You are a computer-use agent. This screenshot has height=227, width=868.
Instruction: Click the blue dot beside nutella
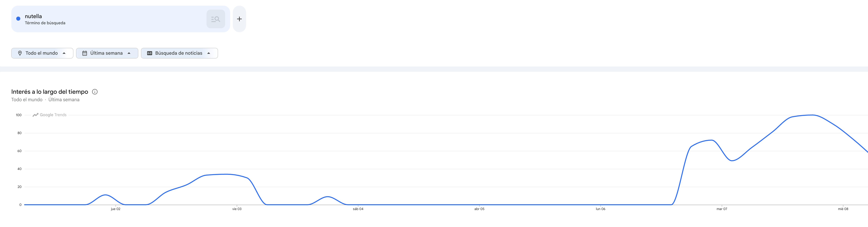tap(18, 19)
